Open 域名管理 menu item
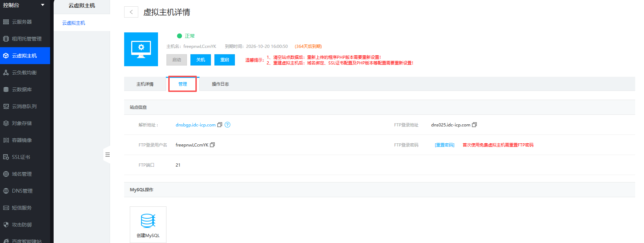Screen dimensions: 644x243 coord(25,174)
